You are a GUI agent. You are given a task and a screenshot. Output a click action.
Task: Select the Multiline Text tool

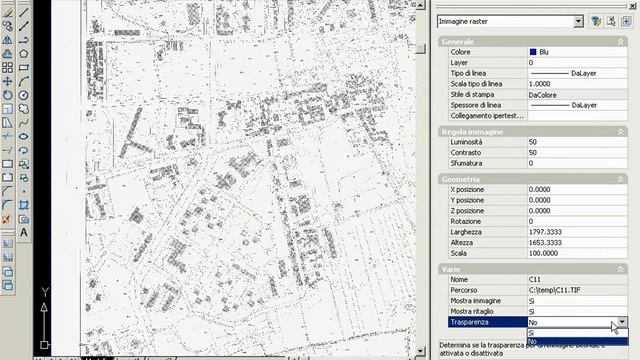[24, 233]
